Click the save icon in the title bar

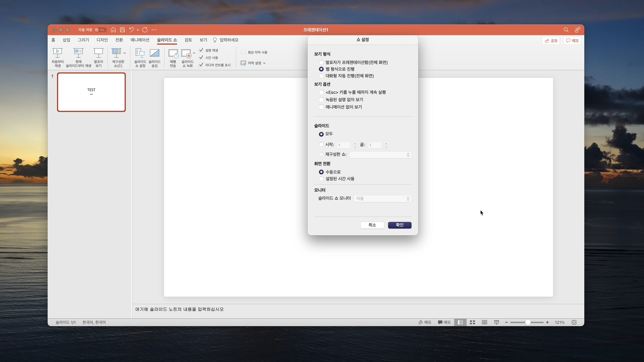(122, 30)
